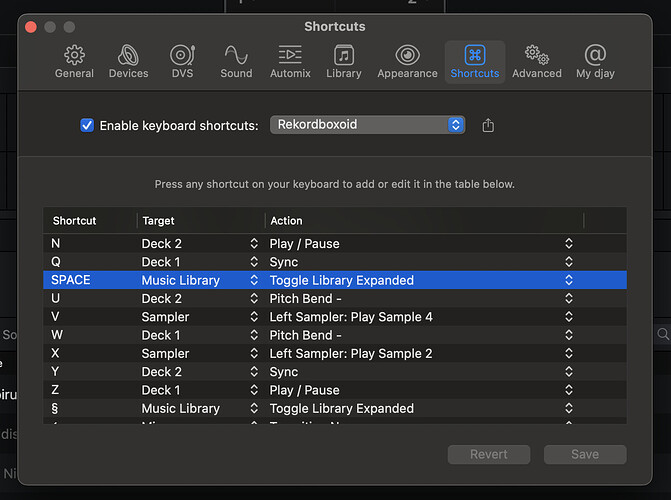Screen dimensions: 671x500
Task: Open the General preferences gear icon
Action: coord(75,55)
